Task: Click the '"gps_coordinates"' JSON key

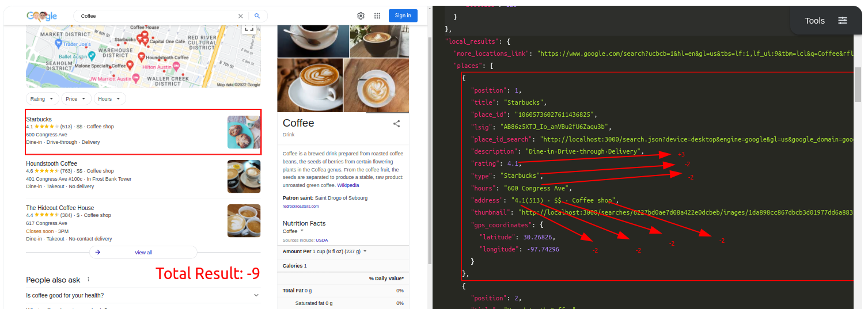Action: pyautogui.click(x=500, y=225)
